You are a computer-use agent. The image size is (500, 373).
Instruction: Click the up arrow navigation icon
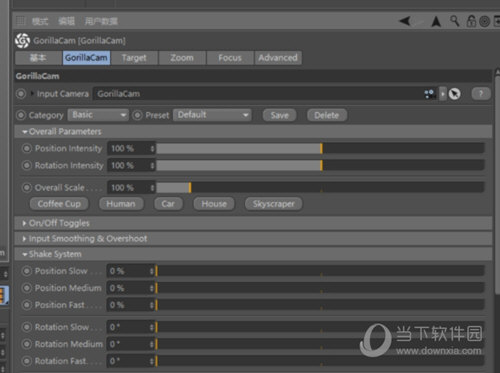(x=436, y=22)
